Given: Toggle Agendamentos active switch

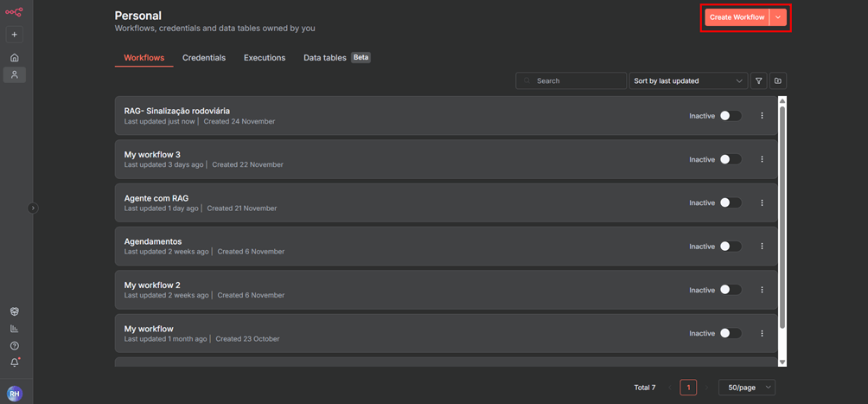Looking at the screenshot, I should point(731,246).
